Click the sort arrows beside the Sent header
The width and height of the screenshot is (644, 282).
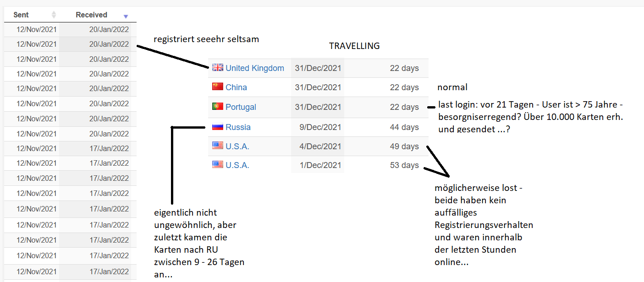pyautogui.click(x=54, y=15)
